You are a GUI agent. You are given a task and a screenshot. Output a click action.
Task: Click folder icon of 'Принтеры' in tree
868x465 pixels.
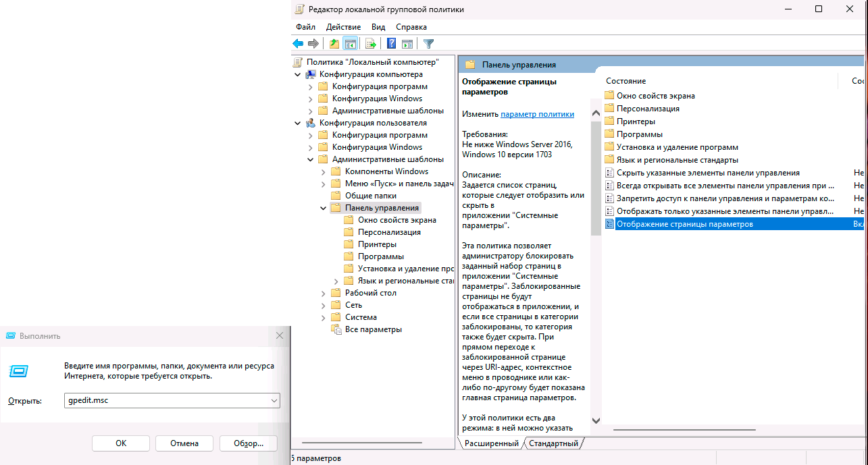click(349, 244)
